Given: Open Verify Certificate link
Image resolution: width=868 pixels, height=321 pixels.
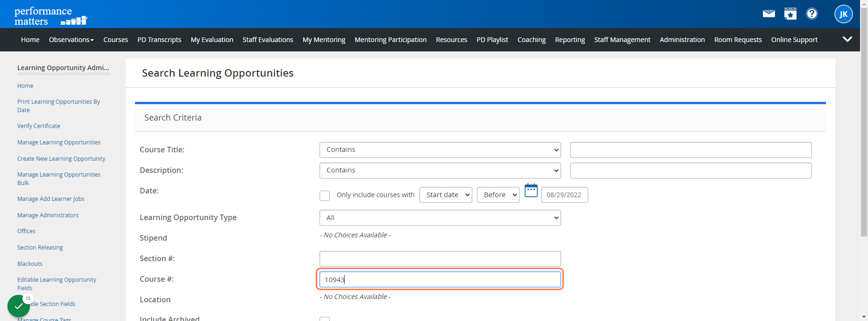Looking at the screenshot, I should pos(39,126).
